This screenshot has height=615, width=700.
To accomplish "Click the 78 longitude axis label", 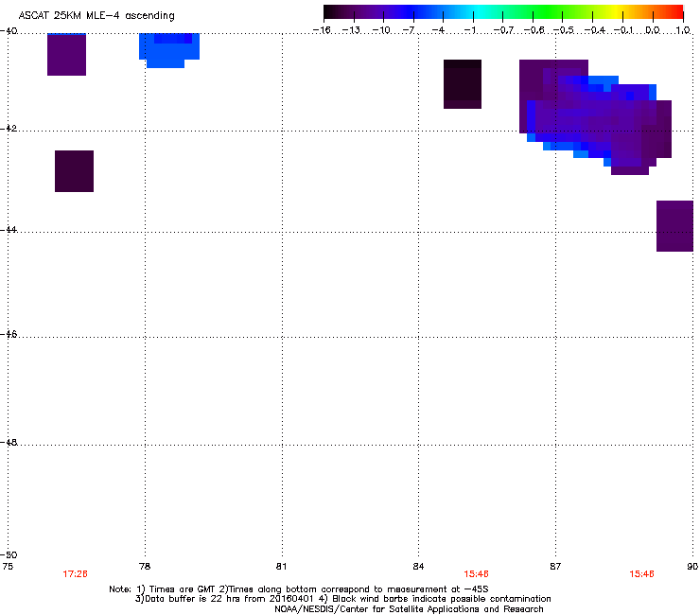I will [x=145, y=567].
